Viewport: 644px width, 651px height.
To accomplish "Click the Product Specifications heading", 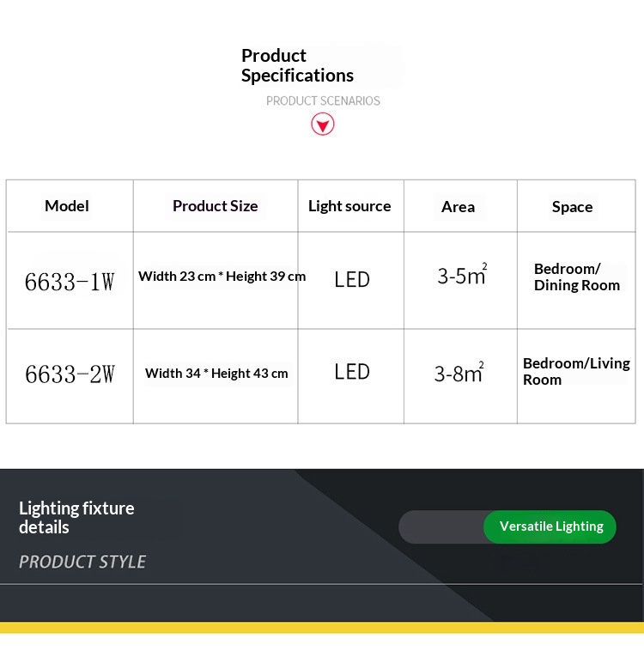I will pyautogui.click(x=297, y=65).
